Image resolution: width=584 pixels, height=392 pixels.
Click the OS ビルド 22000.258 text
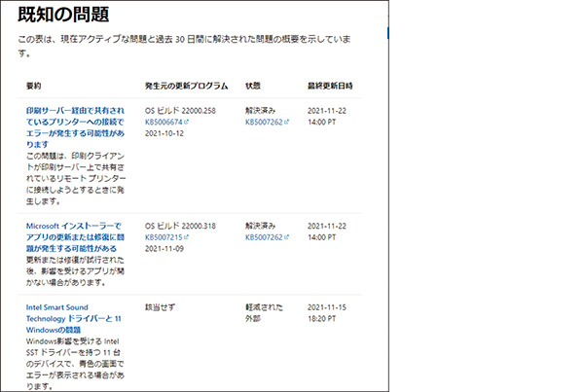point(179,110)
